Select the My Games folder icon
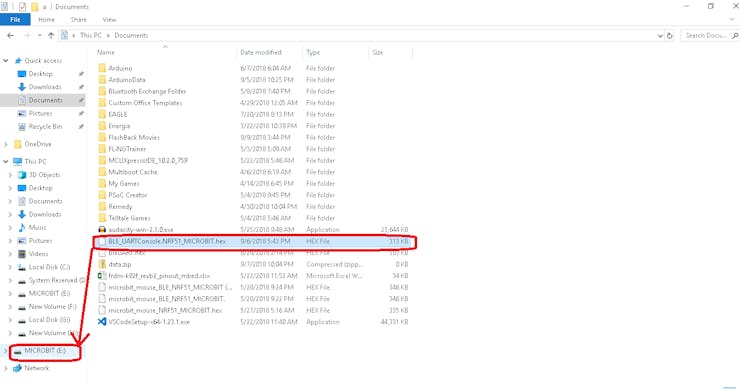Image resolution: width=740 pixels, height=389 pixels. [x=102, y=184]
